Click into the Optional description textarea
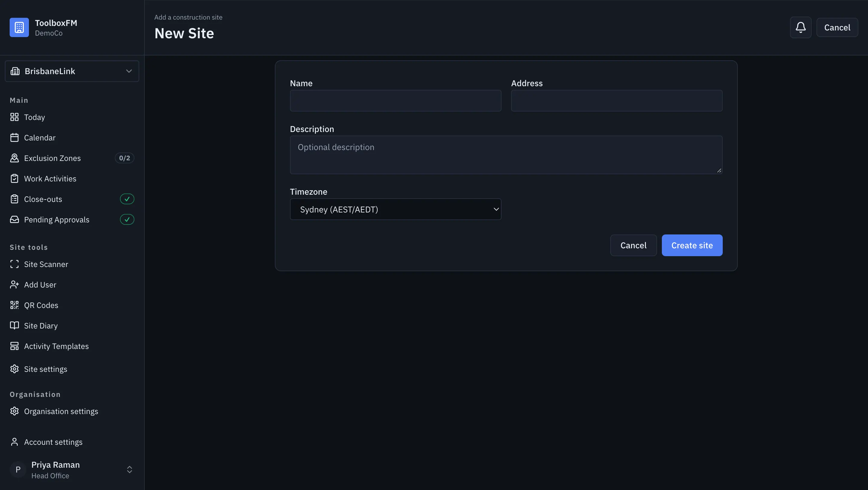 pyautogui.click(x=506, y=155)
